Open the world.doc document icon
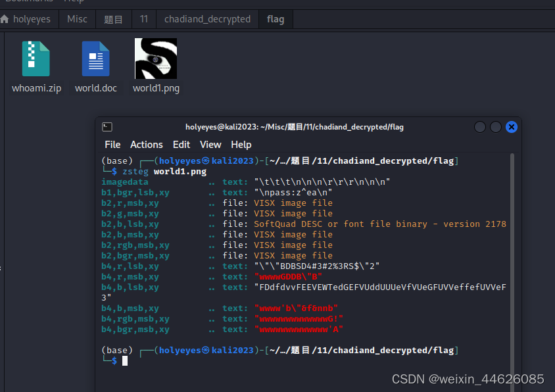The image size is (555, 392). tap(95, 59)
